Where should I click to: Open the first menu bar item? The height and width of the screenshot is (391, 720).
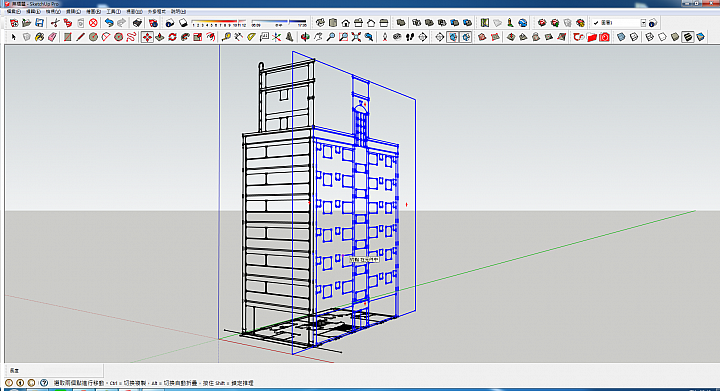coord(13,11)
